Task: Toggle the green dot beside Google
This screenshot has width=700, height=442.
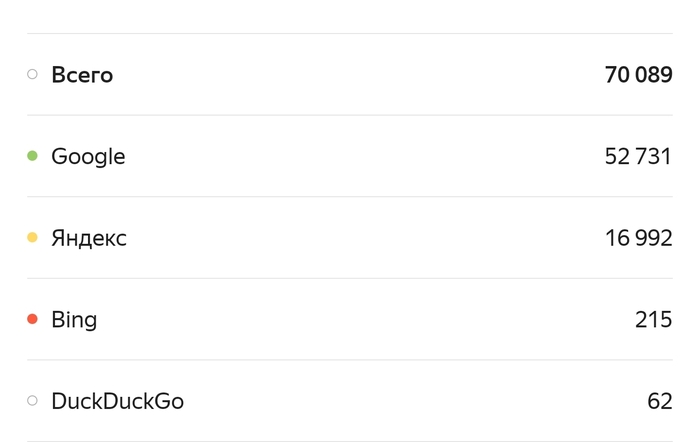Action: pos(32,156)
